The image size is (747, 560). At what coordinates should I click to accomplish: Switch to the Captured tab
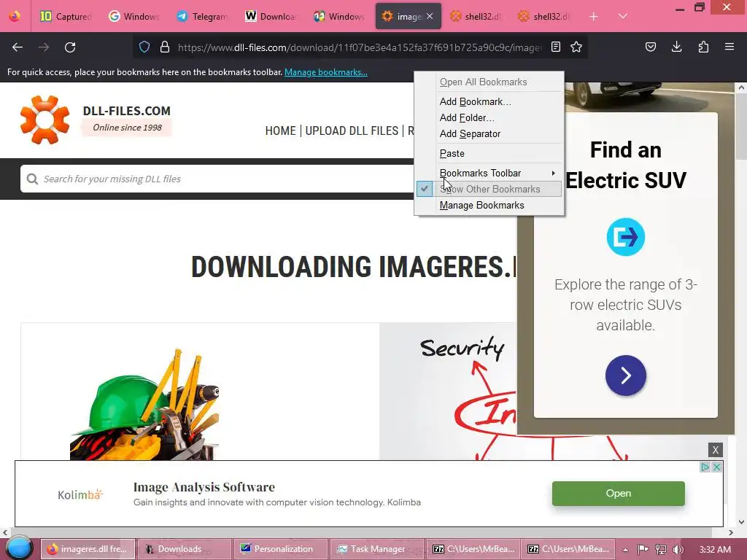pos(66,16)
